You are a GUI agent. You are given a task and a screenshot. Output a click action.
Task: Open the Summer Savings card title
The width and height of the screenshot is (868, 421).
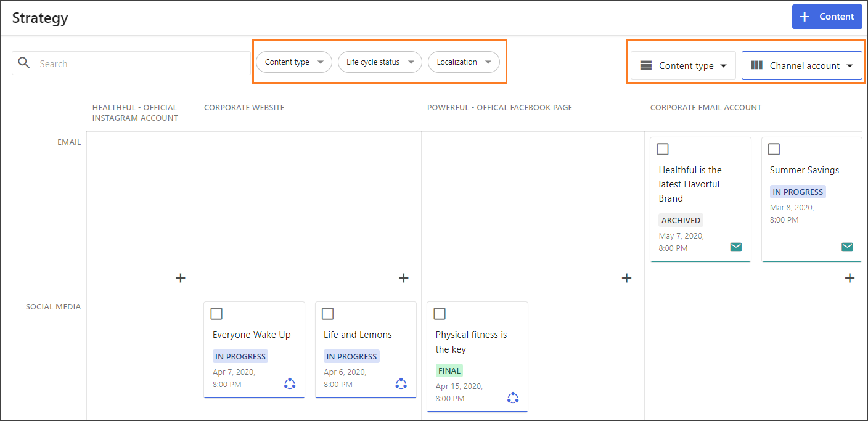[x=805, y=170]
